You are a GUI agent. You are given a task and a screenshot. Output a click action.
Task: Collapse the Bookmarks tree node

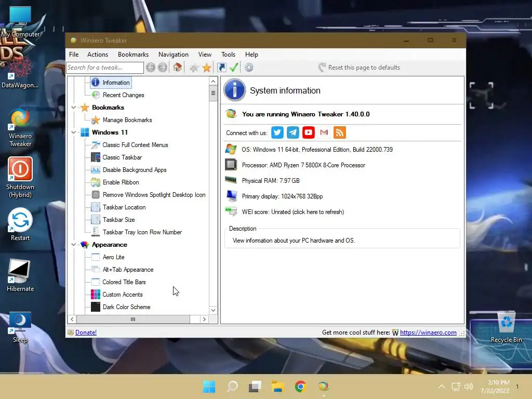(x=73, y=108)
